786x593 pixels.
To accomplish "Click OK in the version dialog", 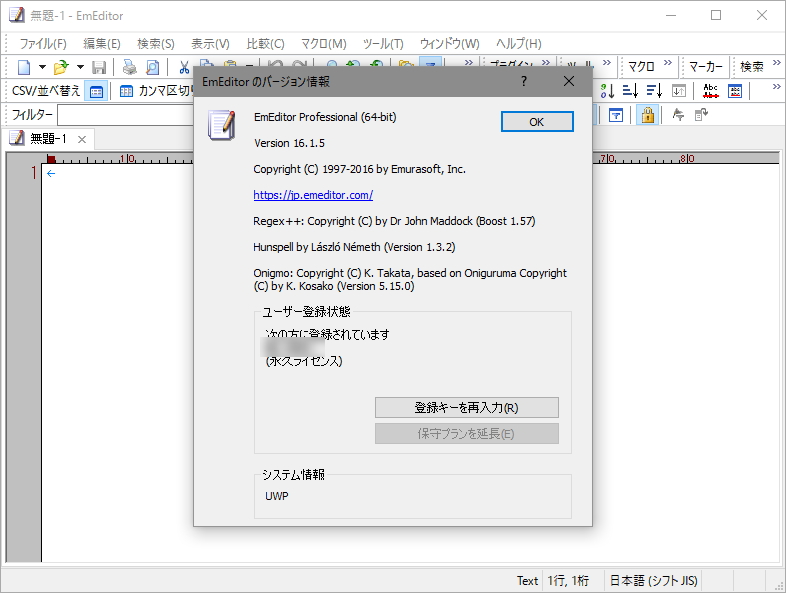I will [x=537, y=122].
